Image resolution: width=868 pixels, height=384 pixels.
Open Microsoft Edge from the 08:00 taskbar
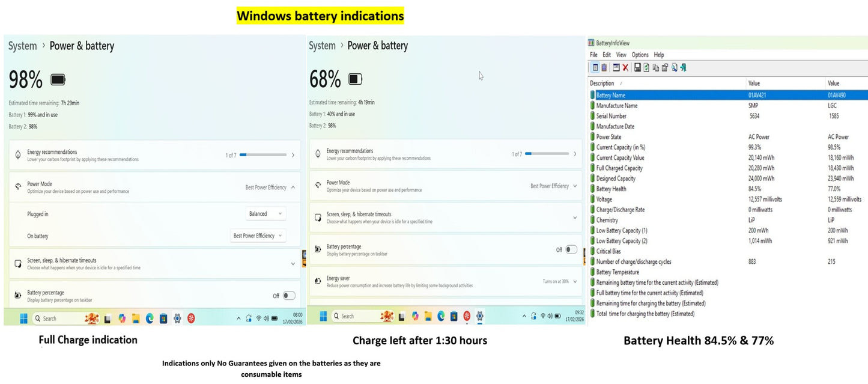[150, 318]
